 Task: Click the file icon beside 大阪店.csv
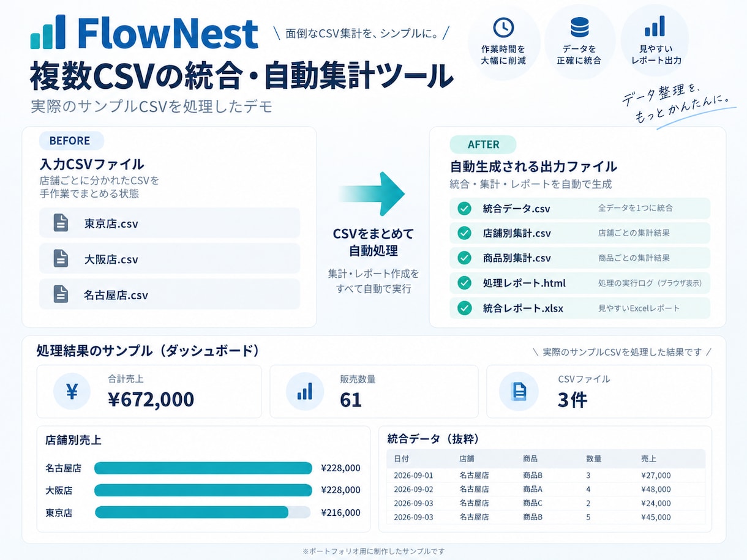pos(61,258)
